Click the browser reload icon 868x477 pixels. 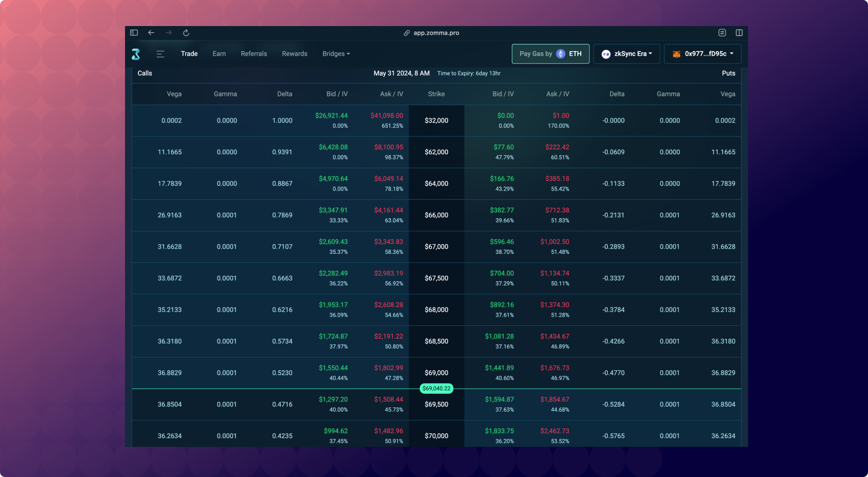point(186,33)
